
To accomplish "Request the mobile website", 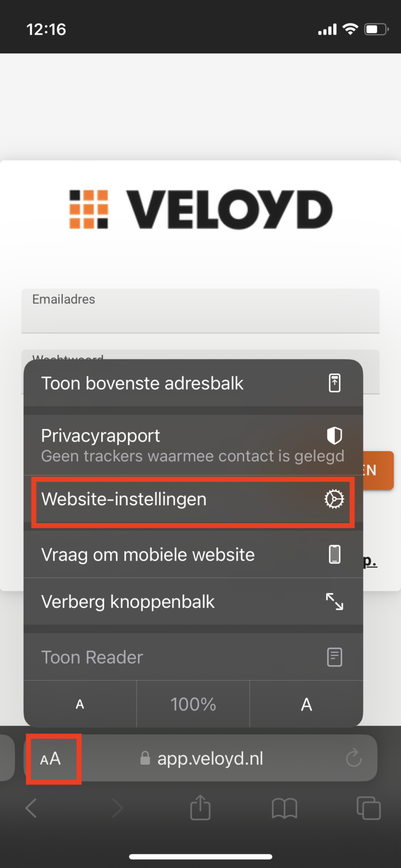I will 192,554.
